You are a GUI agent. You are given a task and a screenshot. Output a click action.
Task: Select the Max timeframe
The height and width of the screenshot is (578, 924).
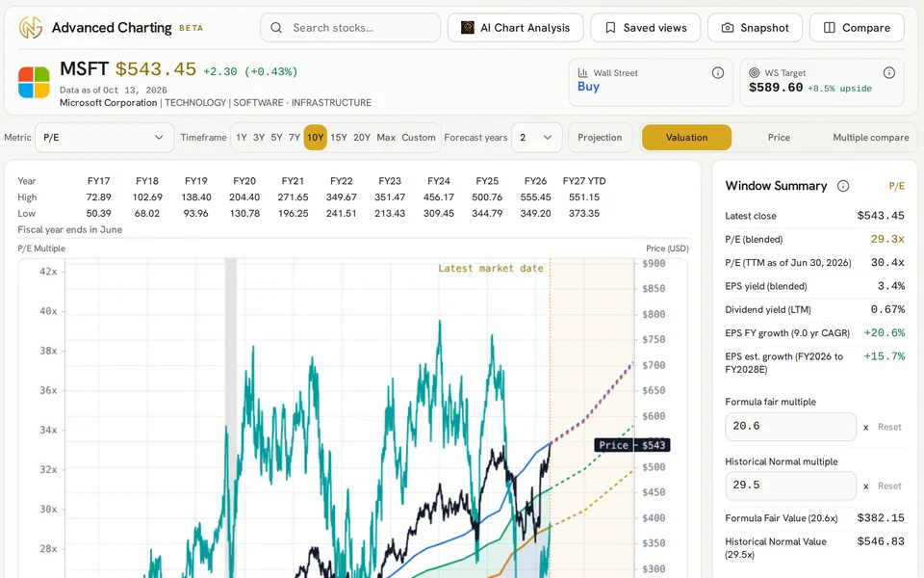tap(386, 138)
